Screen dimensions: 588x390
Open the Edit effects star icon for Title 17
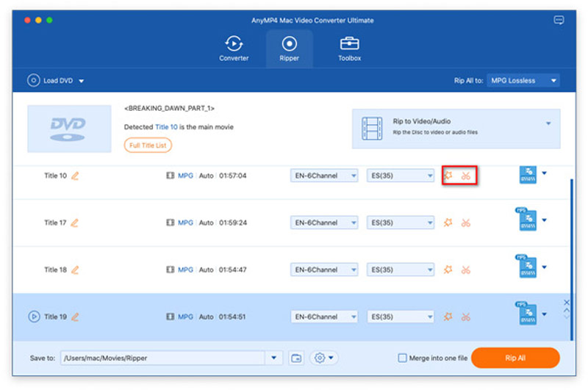[448, 223]
